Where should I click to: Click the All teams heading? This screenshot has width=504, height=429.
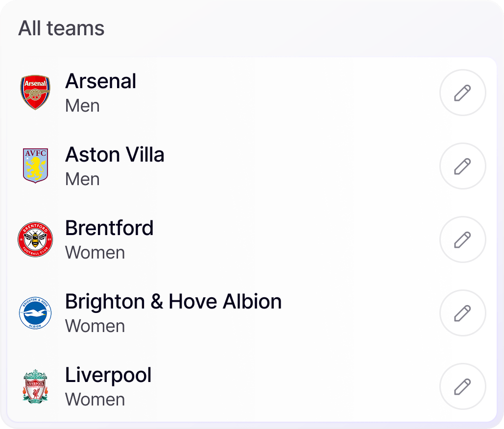[x=61, y=28]
